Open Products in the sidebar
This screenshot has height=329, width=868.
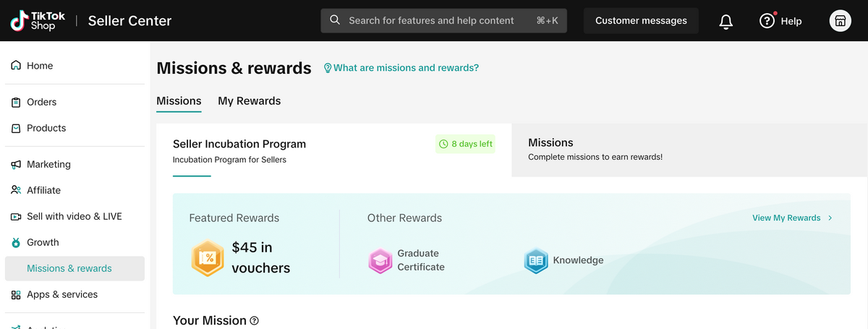(46, 128)
